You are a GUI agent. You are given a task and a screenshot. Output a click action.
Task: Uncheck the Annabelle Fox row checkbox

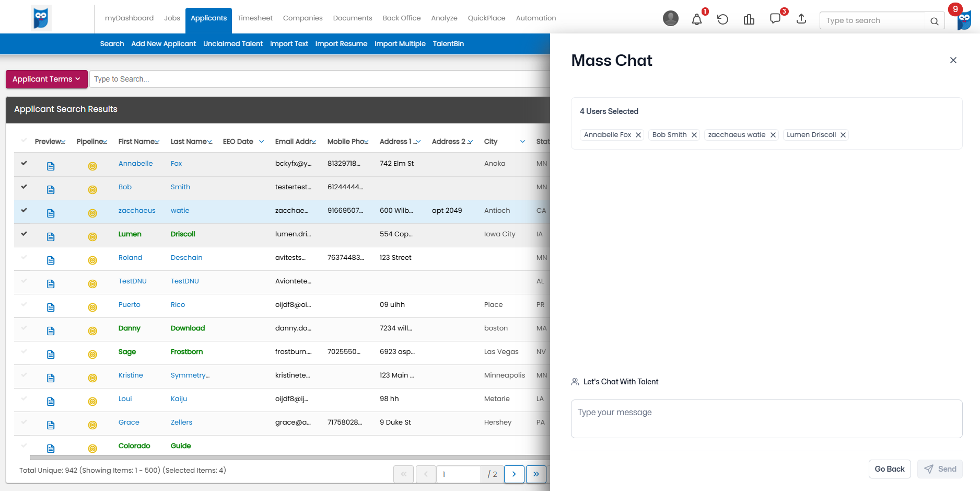[x=24, y=163]
